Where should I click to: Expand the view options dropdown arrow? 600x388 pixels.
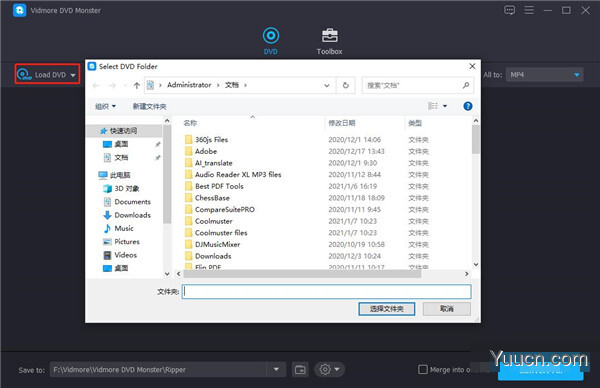point(445,106)
